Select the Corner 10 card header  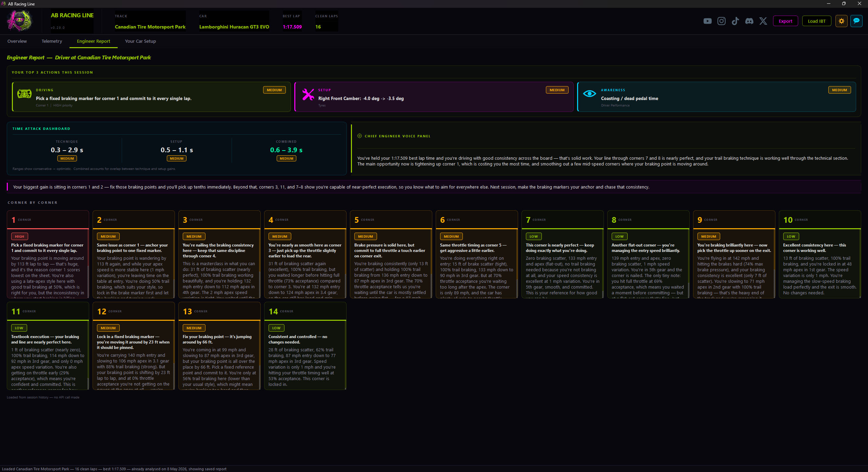(820, 220)
